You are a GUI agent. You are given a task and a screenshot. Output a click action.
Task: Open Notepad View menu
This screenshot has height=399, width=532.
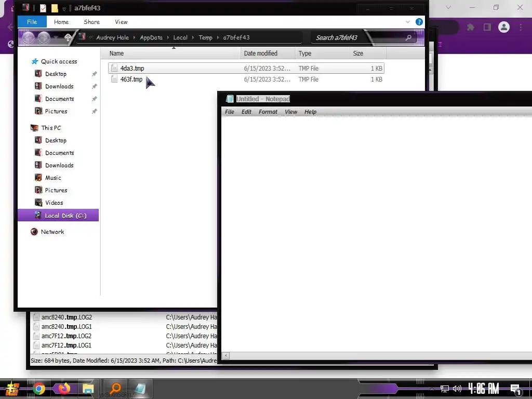click(x=291, y=112)
